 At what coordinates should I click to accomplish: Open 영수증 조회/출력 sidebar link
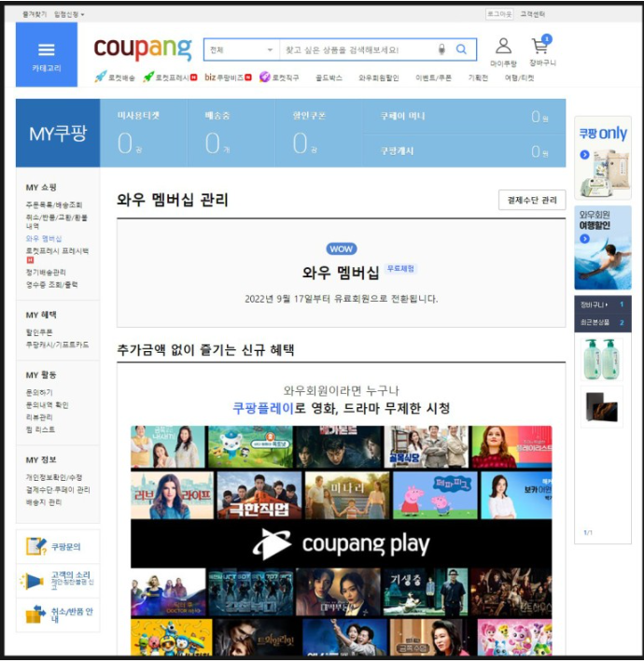pos(51,285)
